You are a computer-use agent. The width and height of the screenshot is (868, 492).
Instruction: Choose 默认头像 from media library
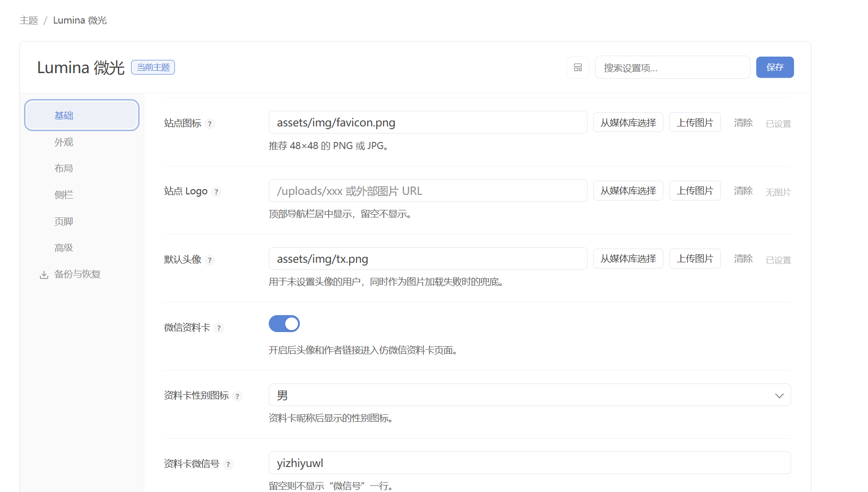click(x=628, y=259)
